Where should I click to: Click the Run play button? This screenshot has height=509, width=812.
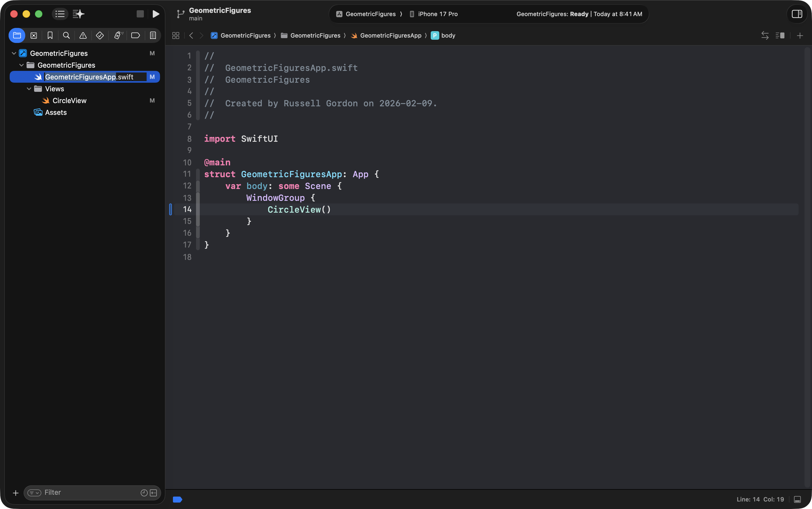point(155,14)
